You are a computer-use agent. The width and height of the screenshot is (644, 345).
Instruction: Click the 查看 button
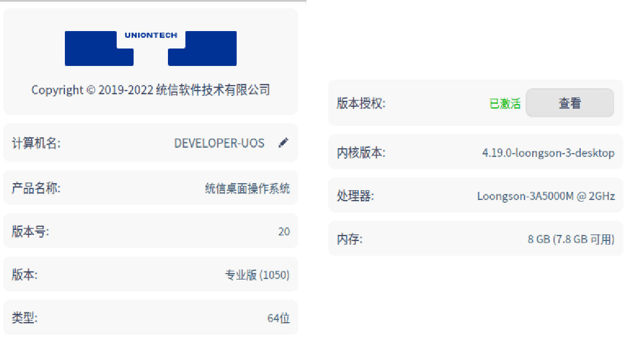click(x=569, y=103)
